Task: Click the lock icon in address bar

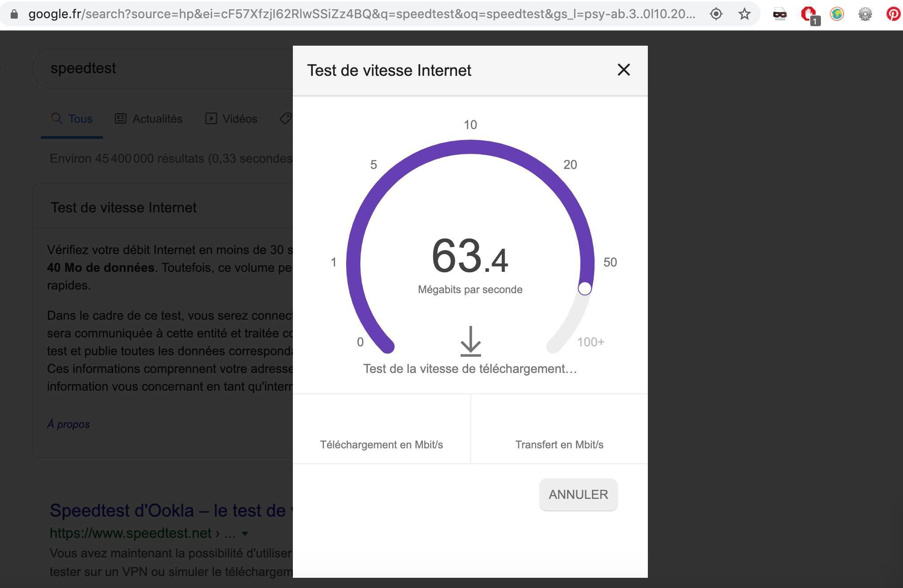Action: tap(14, 14)
